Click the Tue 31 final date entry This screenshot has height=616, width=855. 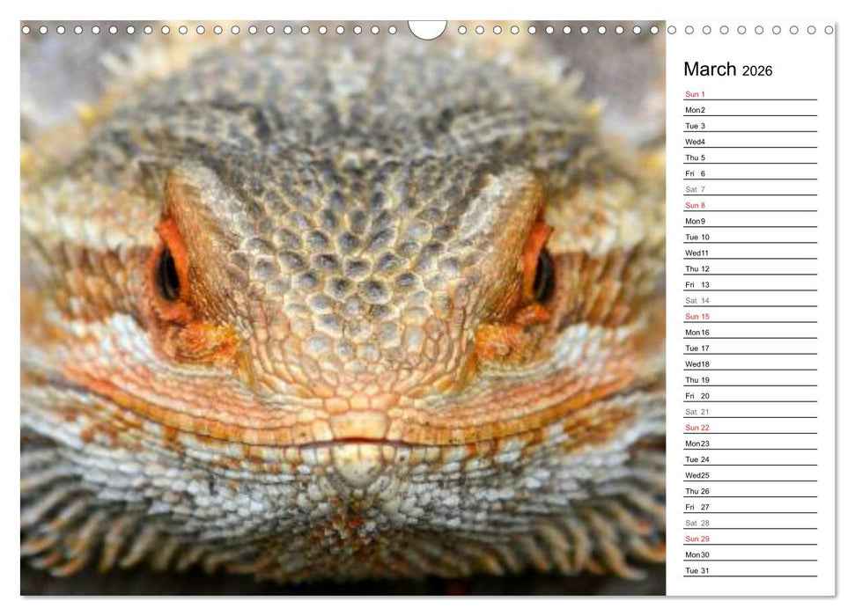click(x=696, y=570)
